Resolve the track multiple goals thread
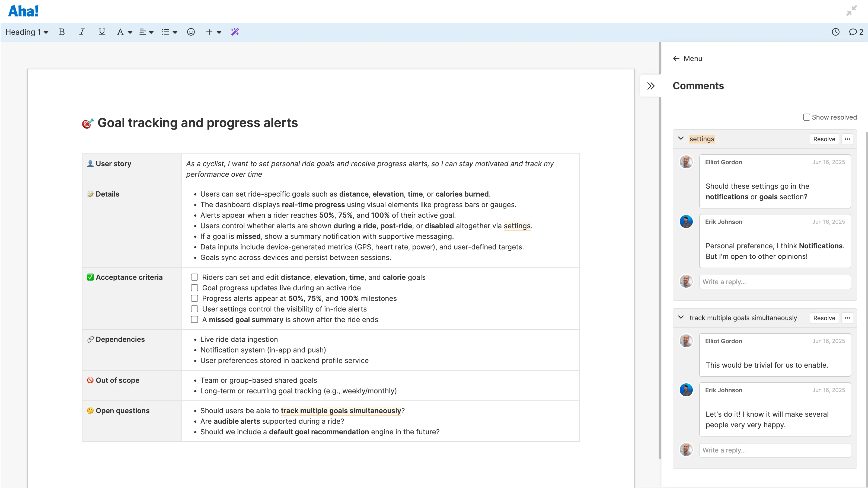Screen dimensions: 868x488 [824, 318]
